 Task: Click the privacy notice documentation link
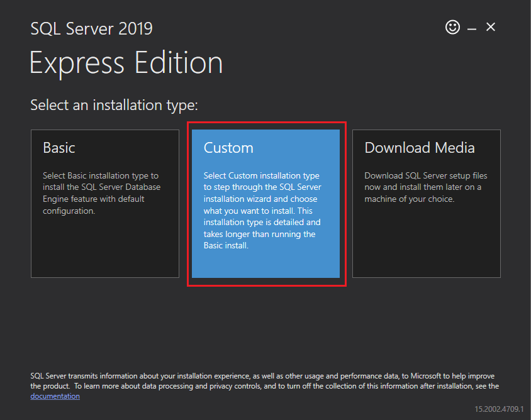(55, 395)
